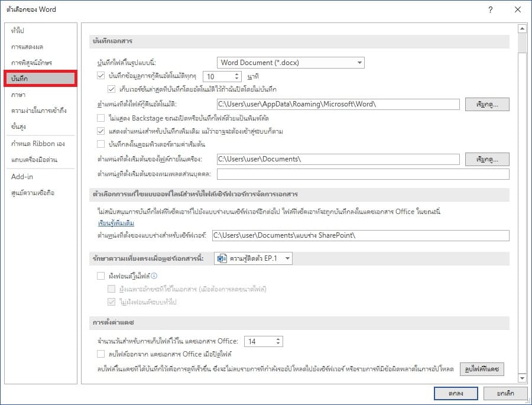The image size is (532, 405).
Task: Increase Office cache days with up arrow
Action: tap(278, 339)
